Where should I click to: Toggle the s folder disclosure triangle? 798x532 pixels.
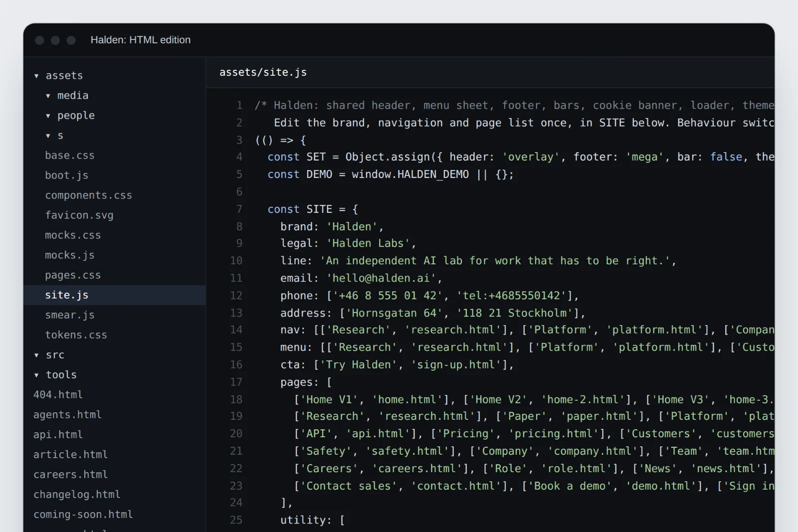click(x=48, y=136)
